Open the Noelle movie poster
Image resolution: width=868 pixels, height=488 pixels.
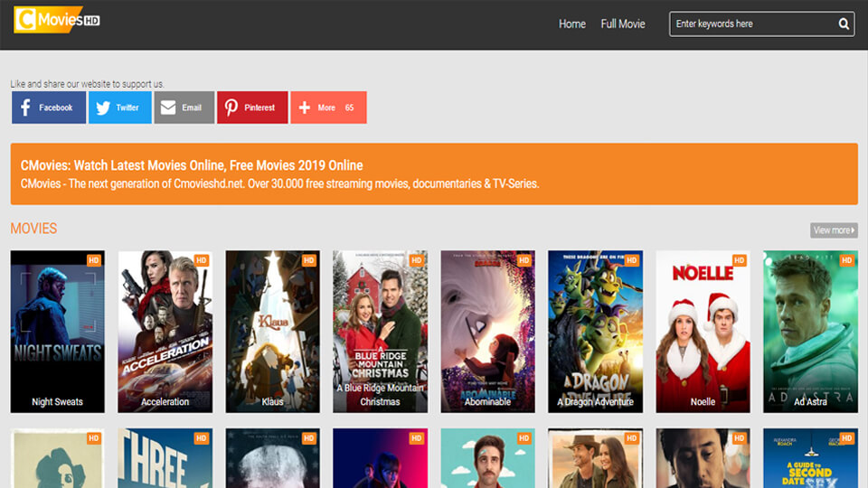[703, 332]
